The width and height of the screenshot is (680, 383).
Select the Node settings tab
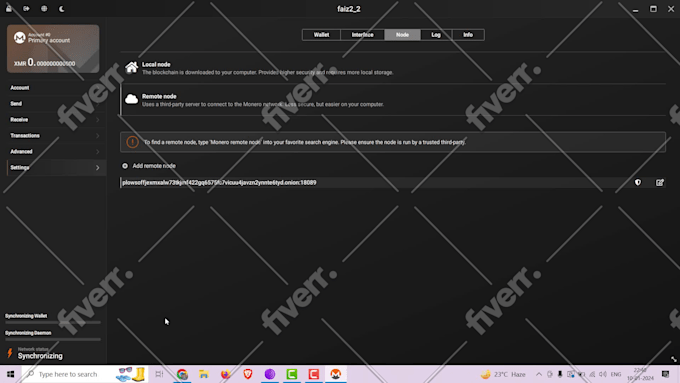(402, 35)
